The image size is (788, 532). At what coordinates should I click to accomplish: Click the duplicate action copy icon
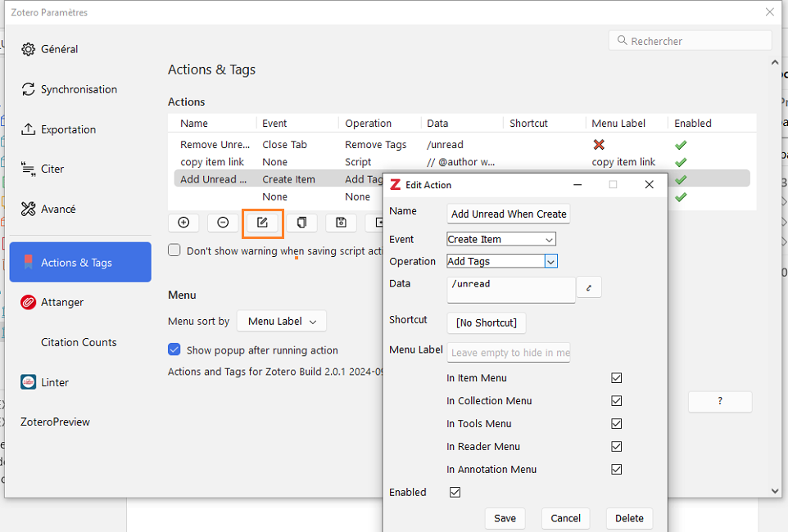coord(301,223)
